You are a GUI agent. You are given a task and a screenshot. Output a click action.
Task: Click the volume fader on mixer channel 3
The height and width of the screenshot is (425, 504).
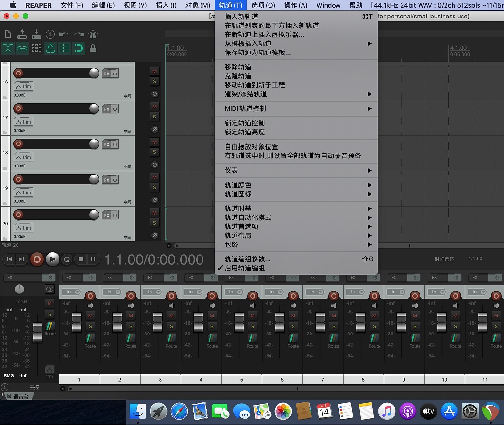pos(158,322)
